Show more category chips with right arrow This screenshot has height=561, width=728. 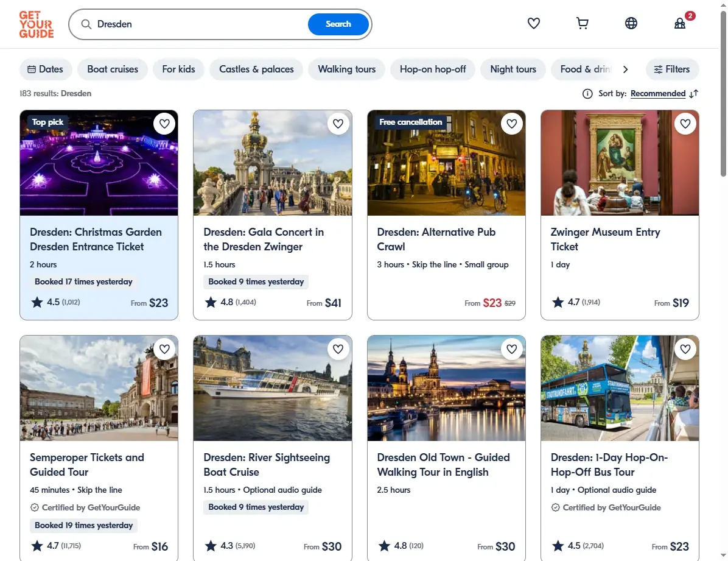(625, 69)
